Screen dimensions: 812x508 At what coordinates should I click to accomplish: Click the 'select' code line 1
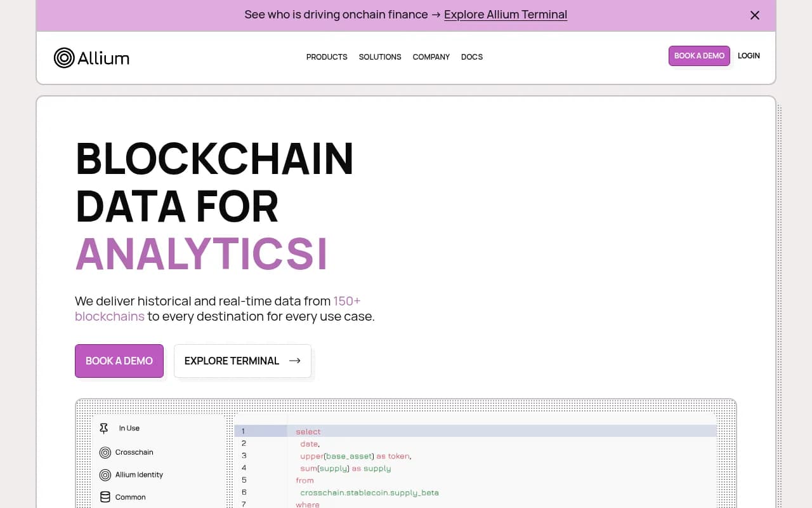[x=308, y=432]
